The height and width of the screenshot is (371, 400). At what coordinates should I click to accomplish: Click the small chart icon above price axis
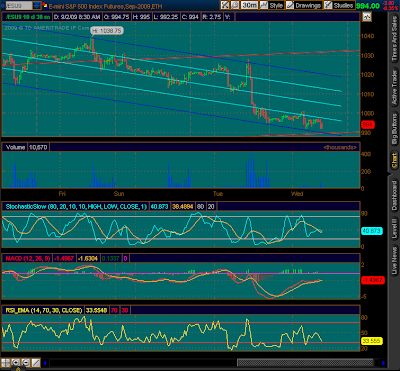[367, 17]
